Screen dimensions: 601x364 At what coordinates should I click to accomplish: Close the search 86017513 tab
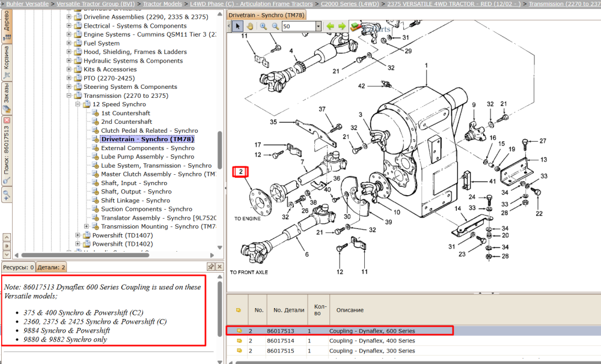(x=7, y=120)
